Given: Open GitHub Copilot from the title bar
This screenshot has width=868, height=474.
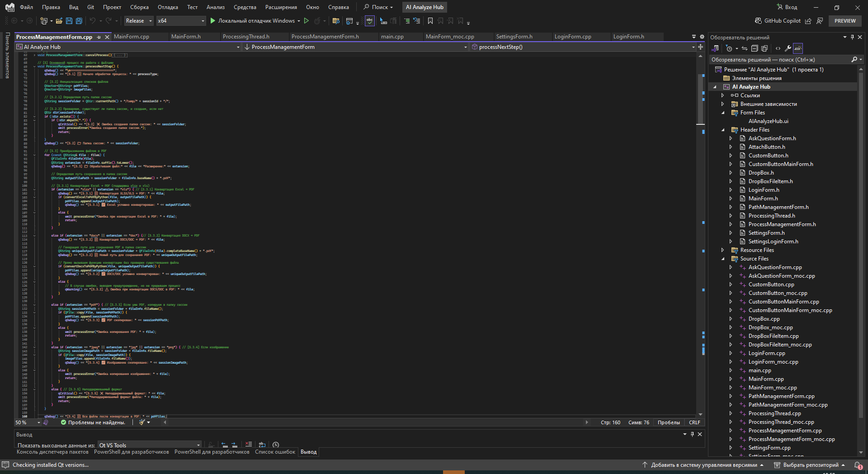Looking at the screenshot, I should 778,21.
